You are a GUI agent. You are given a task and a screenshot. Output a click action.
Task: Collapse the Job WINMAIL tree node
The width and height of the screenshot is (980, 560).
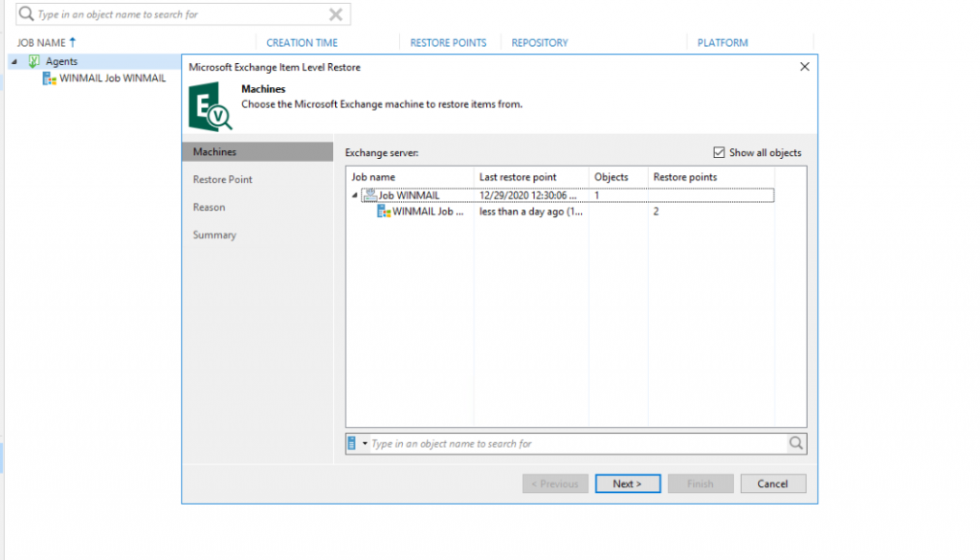click(355, 195)
